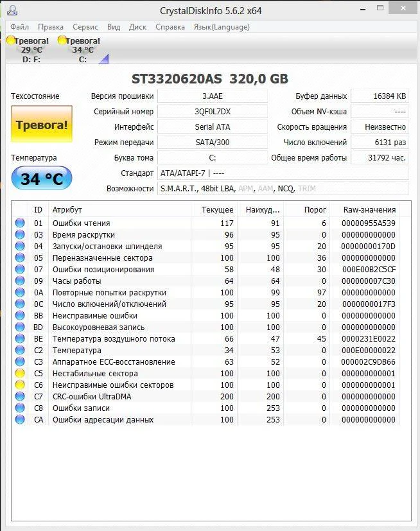The width and height of the screenshot is (420, 531).
Task: Click yellow warning circle of Неисправимые ошибки секторов
Action: [20, 385]
